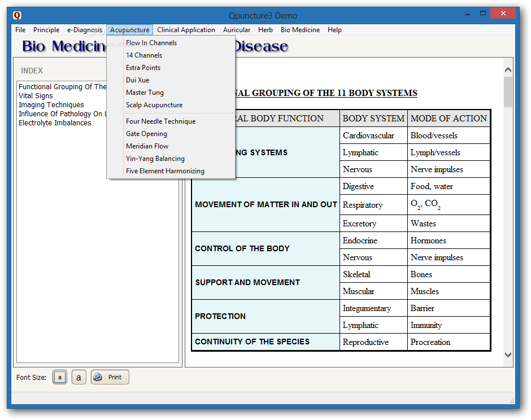Click the Food, water table cell

(x=449, y=186)
